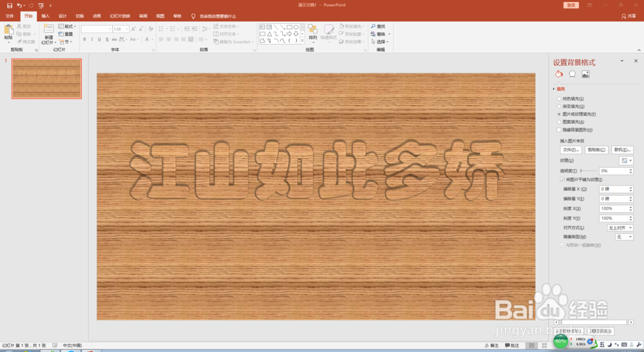Select pattern fill (图案填充) radio button
This screenshot has width=644, height=352.
click(x=559, y=122)
